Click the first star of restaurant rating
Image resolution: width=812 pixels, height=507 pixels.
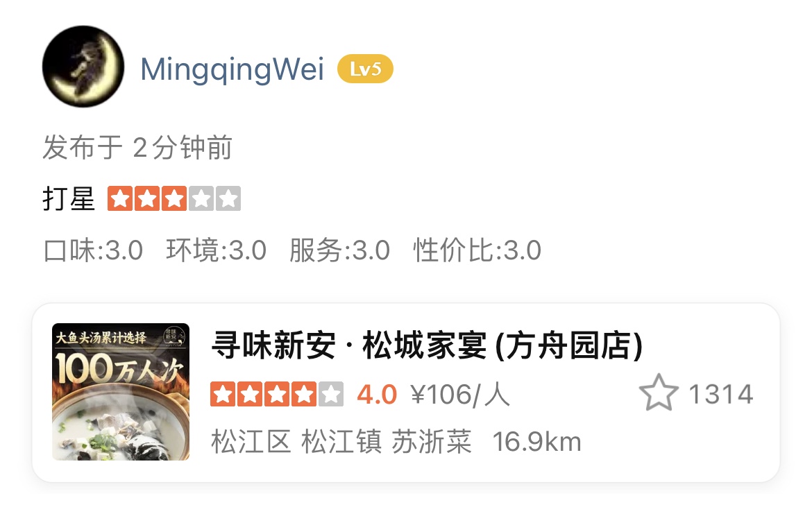(x=223, y=394)
